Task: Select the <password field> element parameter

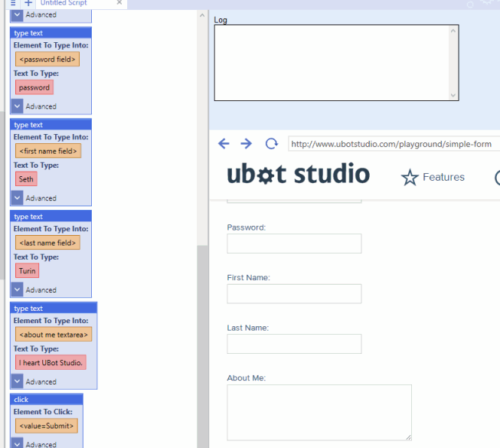Action: click(47, 59)
